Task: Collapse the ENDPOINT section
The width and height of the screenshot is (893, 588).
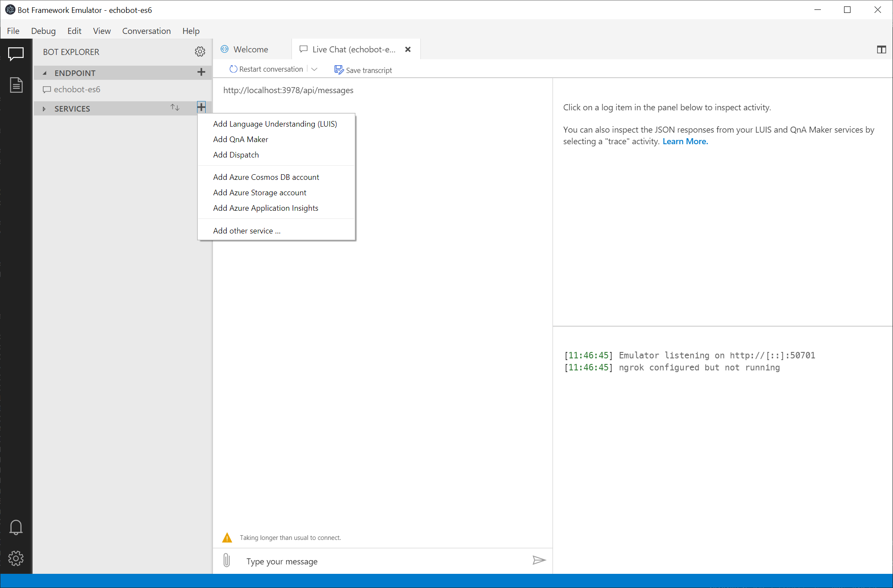Action: (x=45, y=73)
